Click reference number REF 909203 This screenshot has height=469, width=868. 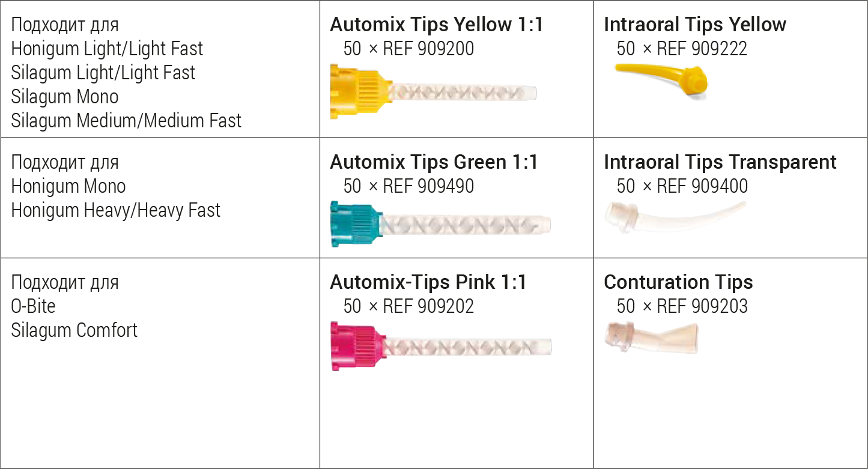click(x=702, y=306)
